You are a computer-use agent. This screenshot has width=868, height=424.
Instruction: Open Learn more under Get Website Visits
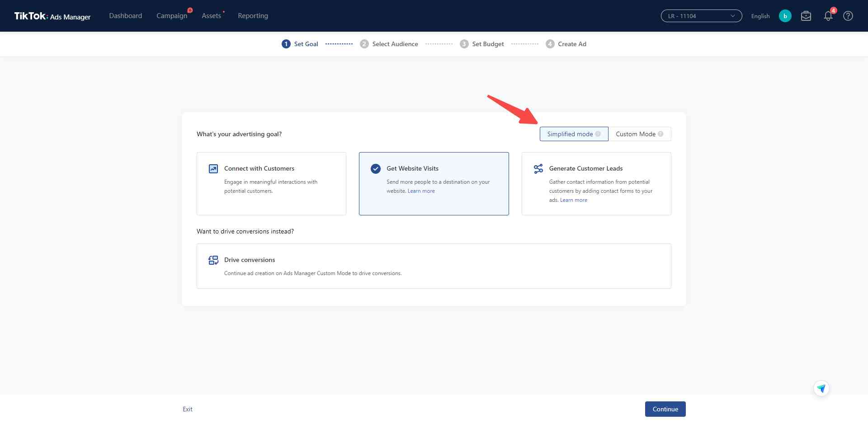pos(421,191)
